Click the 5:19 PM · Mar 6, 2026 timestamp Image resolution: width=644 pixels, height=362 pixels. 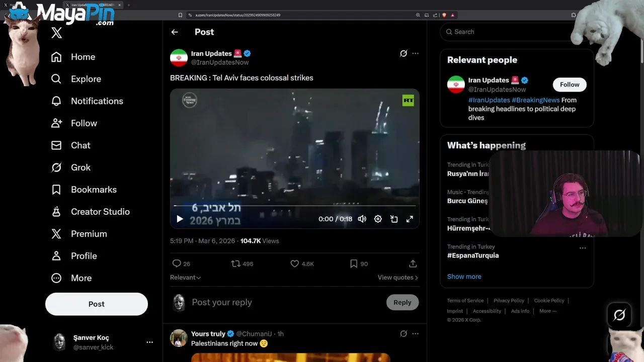tap(203, 241)
